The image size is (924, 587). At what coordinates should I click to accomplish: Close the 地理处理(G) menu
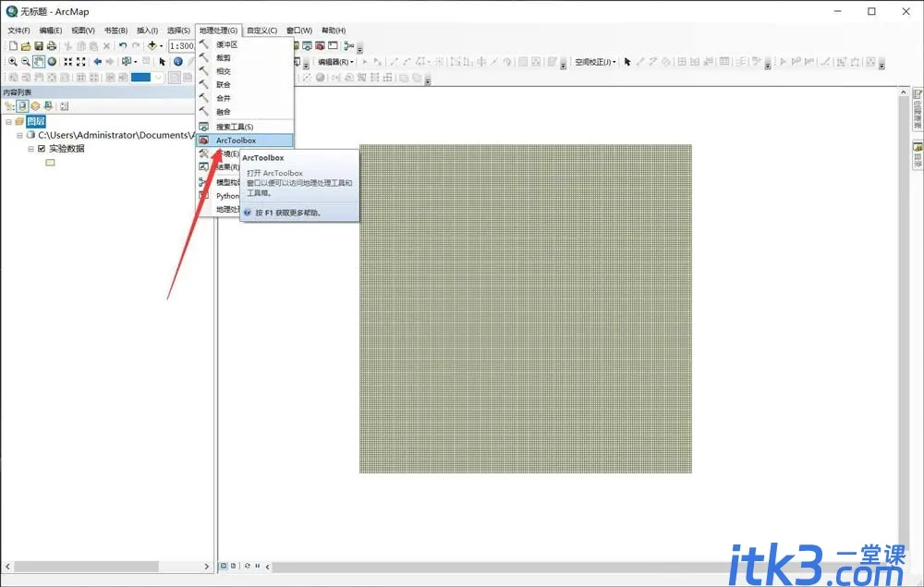pyautogui.click(x=218, y=31)
